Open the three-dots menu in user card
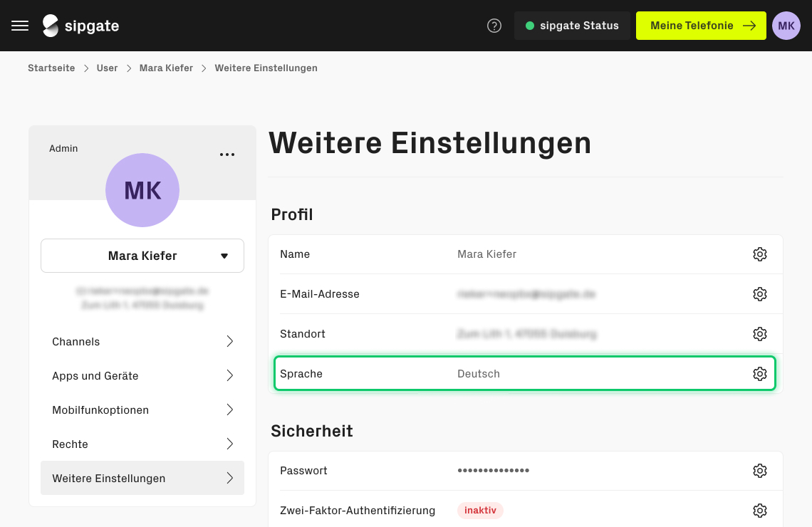812x527 pixels. [x=227, y=155]
